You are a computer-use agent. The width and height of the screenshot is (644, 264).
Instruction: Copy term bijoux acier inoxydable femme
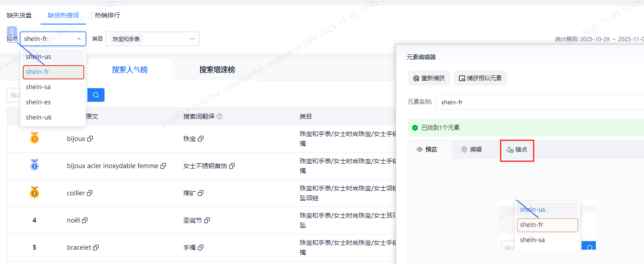click(163, 166)
